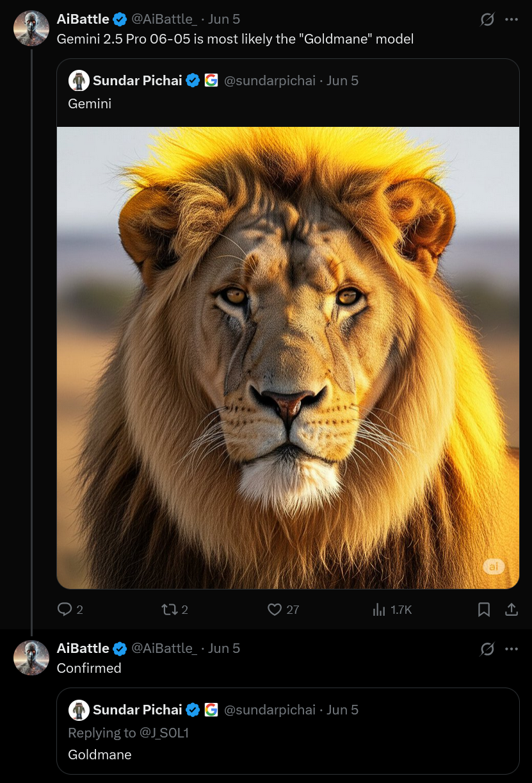Like the Goldmane model tweet

pyautogui.click(x=275, y=609)
